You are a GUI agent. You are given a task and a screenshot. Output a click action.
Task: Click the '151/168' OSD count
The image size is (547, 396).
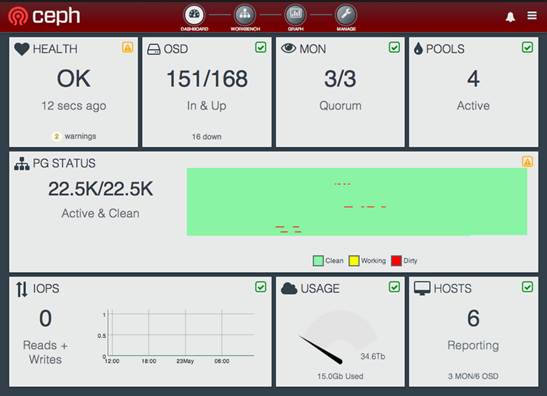tap(207, 79)
